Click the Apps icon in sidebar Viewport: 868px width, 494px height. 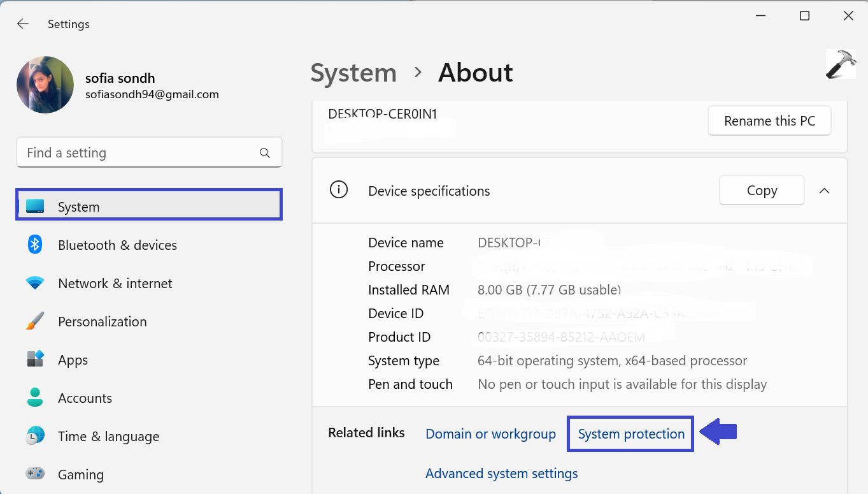[x=35, y=360]
